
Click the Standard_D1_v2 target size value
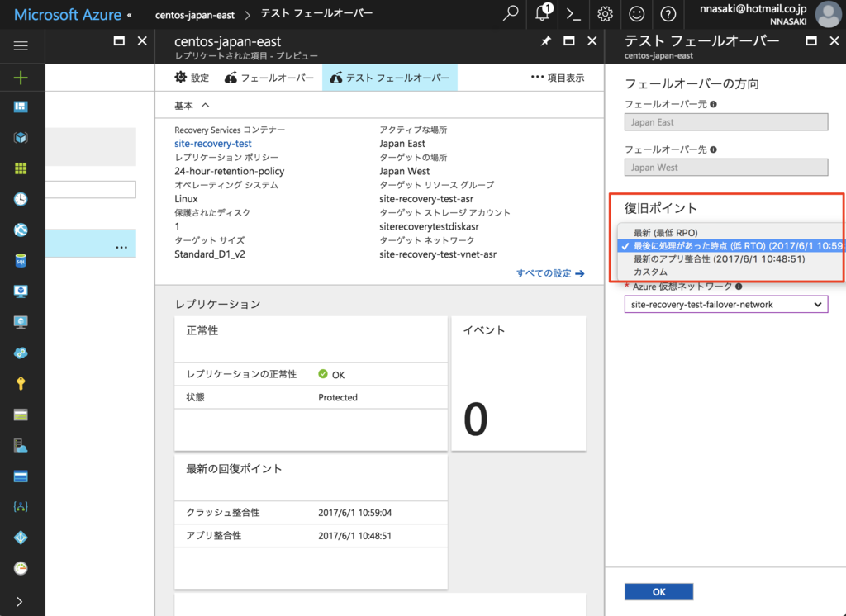209,254
